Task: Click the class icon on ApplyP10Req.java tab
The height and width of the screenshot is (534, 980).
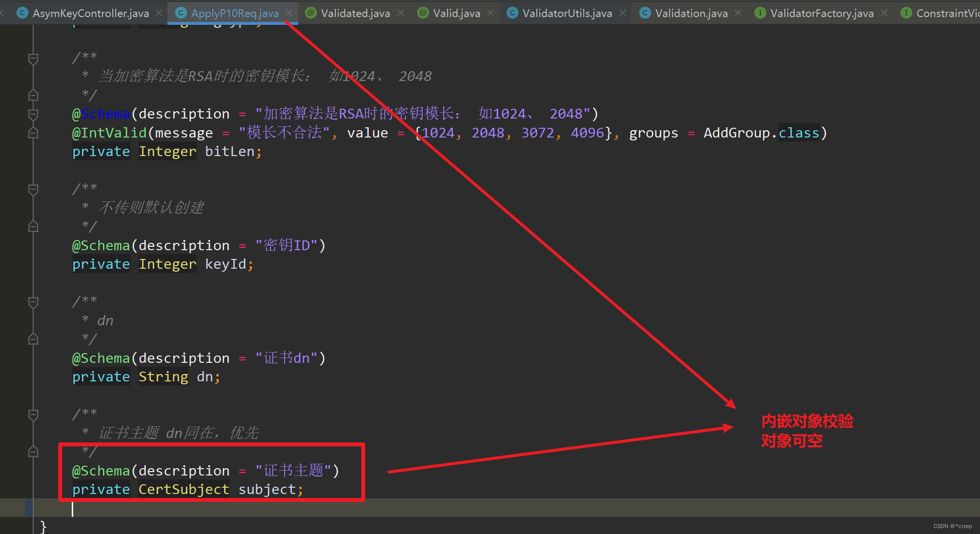Action: point(181,13)
